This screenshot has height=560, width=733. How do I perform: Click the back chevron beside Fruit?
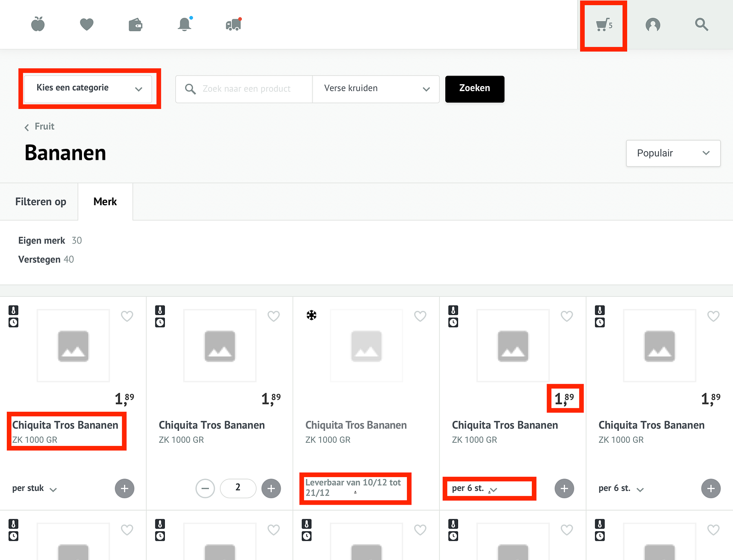27,127
